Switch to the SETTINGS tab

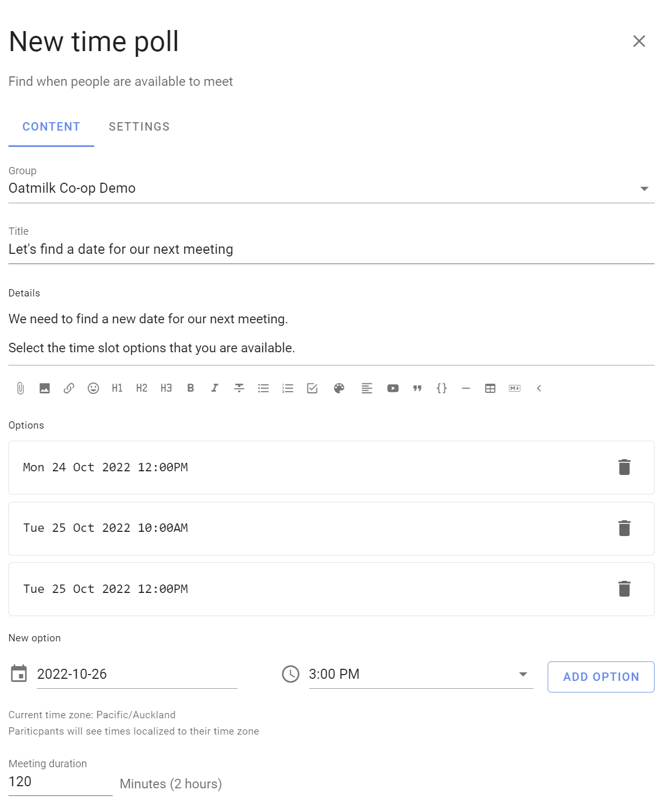[139, 127]
